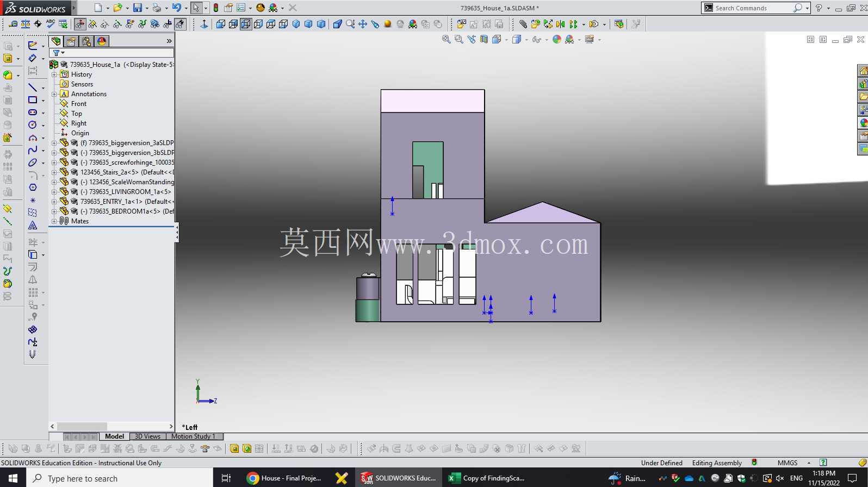Click the Normal To view icon
Image resolution: width=868 pixels, height=487 pixels.
(204, 24)
